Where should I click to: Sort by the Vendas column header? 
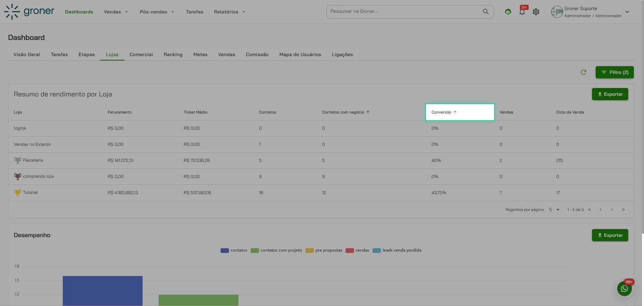coord(506,112)
